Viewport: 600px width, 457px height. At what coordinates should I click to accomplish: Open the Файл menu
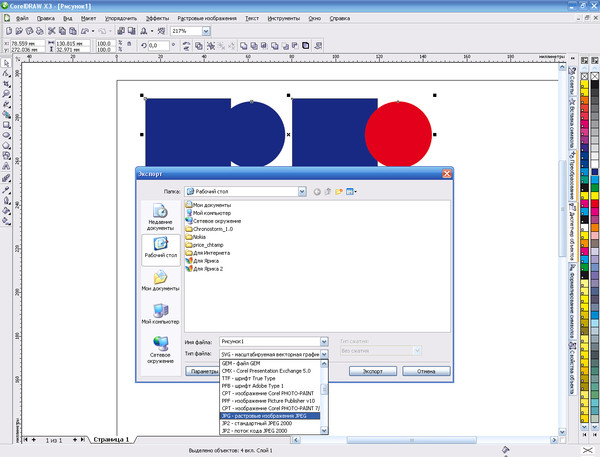point(22,18)
